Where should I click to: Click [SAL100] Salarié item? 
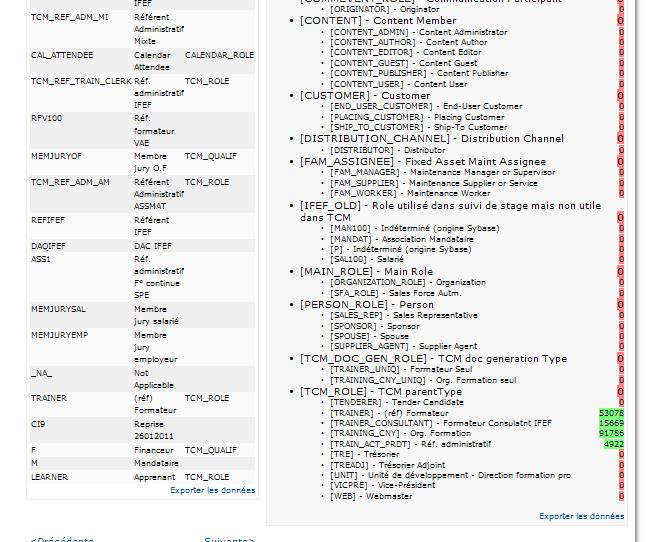click(x=367, y=259)
